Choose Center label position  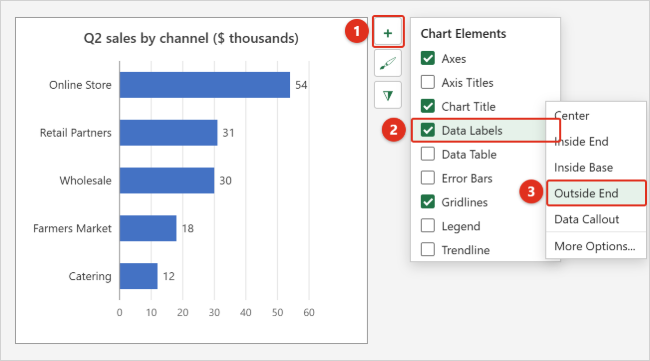[x=596, y=116]
